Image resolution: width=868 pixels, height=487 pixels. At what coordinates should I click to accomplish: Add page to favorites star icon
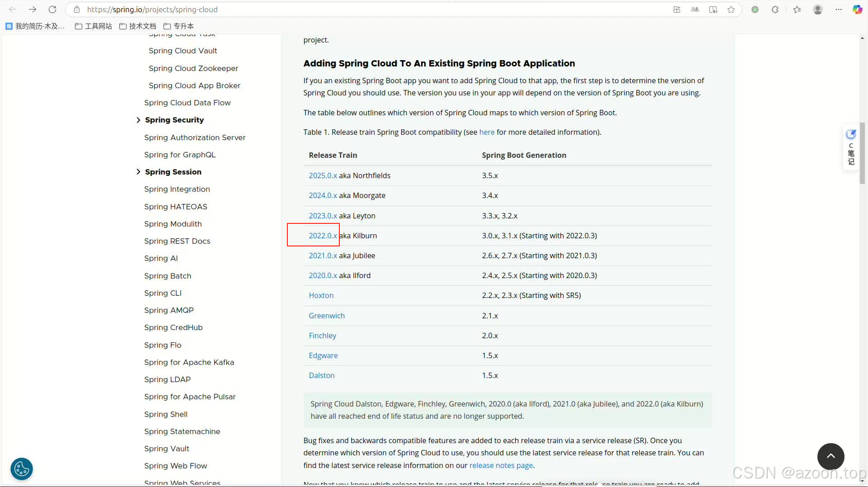click(x=731, y=9)
